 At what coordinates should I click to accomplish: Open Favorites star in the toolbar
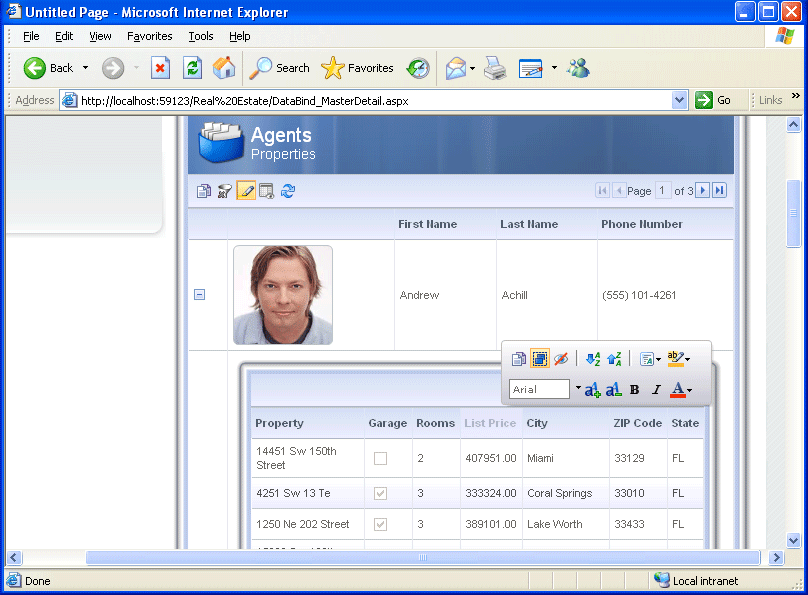coord(333,68)
